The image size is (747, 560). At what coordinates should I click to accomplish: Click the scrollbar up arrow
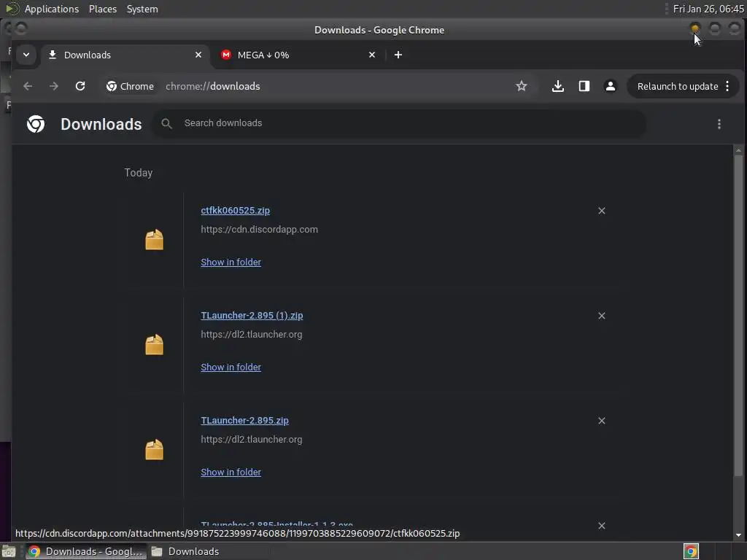point(738,150)
